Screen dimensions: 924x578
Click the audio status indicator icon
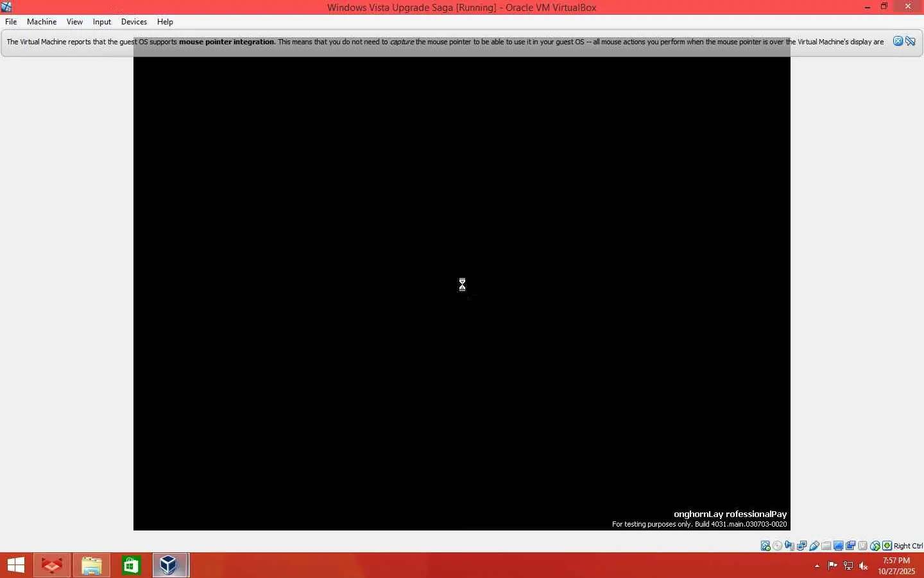[x=790, y=546]
